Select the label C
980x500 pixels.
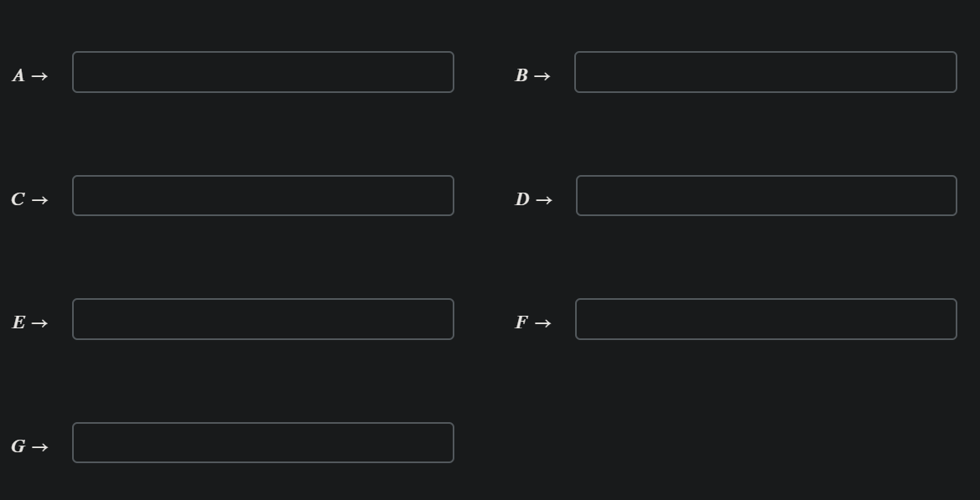(17, 199)
